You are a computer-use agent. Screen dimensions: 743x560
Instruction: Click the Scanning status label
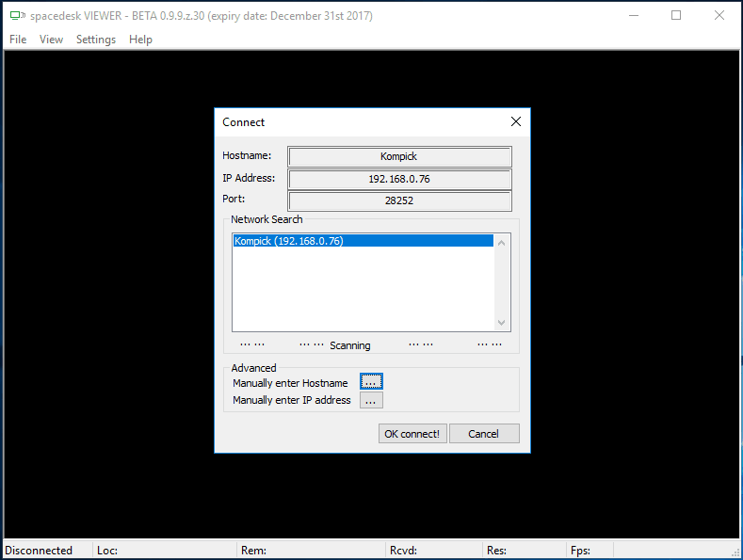[x=350, y=345]
